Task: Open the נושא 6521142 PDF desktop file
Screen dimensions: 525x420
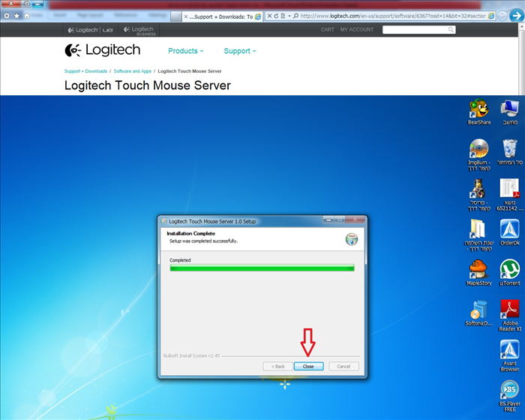Action: click(x=509, y=195)
